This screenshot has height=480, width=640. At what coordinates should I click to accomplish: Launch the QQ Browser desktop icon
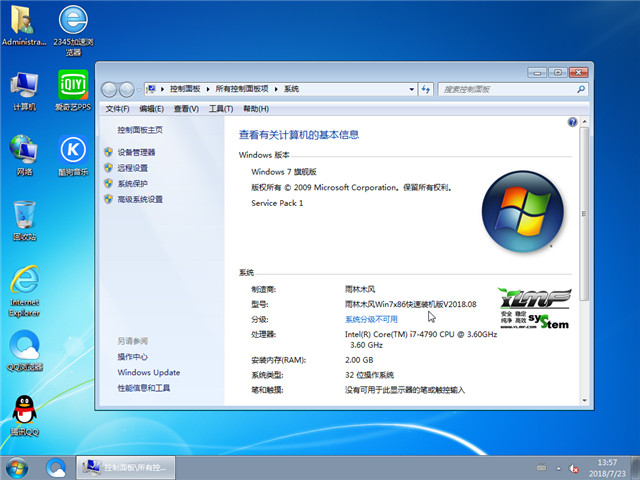[24, 351]
